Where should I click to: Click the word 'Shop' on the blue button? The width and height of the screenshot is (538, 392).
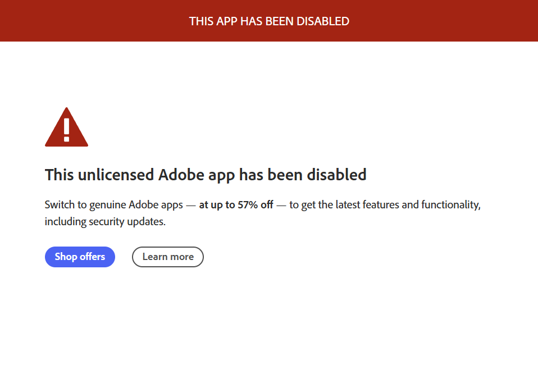(x=66, y=257)
